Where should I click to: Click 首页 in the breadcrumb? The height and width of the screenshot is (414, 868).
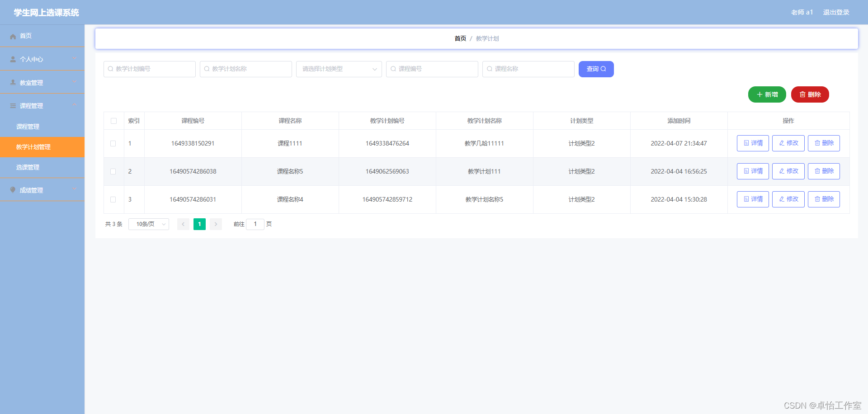[x=460, y=39]
